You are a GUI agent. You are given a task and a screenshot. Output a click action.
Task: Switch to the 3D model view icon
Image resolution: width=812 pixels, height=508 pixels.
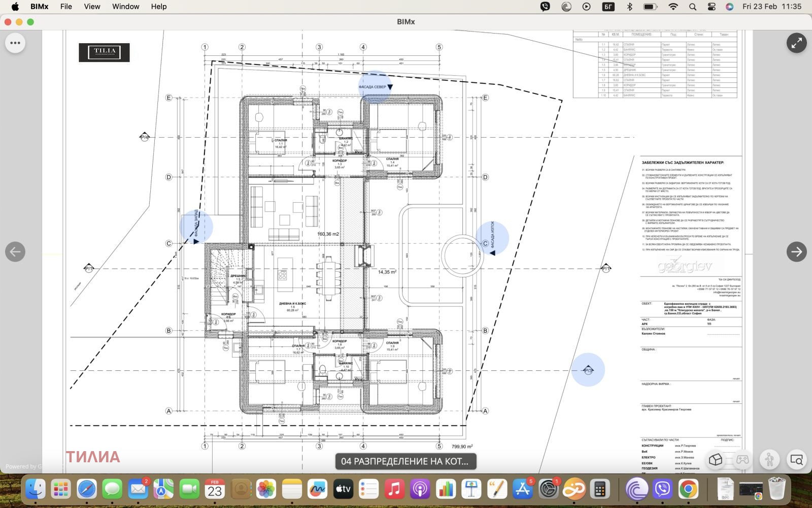click(716, 460)
